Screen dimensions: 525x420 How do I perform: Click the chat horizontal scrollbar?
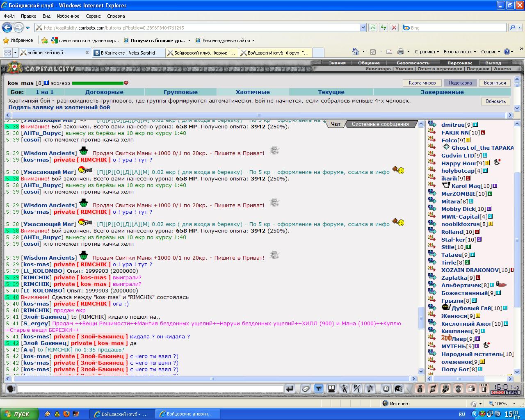pos(211,379)
